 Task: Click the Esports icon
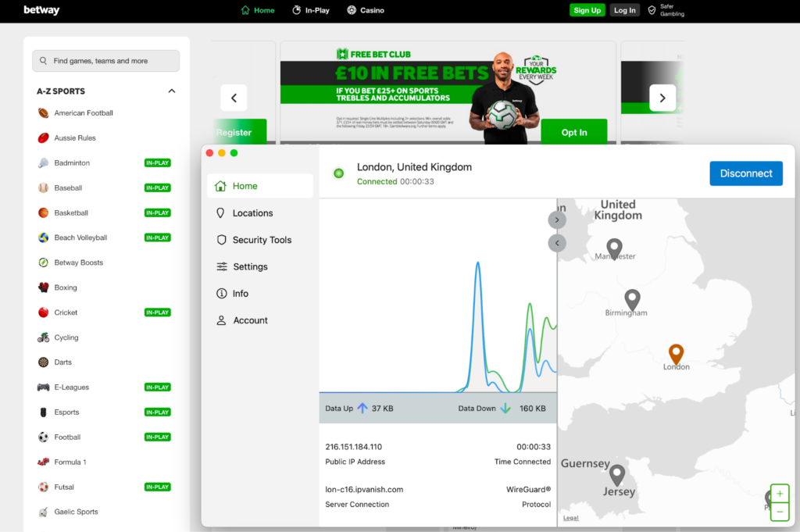click(44, 412)
